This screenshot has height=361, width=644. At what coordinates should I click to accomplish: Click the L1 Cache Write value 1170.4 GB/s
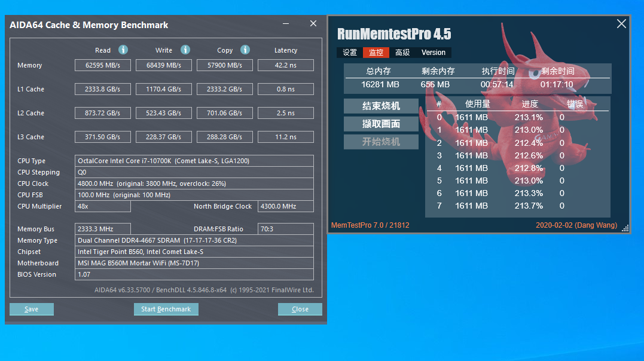coord(163,89)
